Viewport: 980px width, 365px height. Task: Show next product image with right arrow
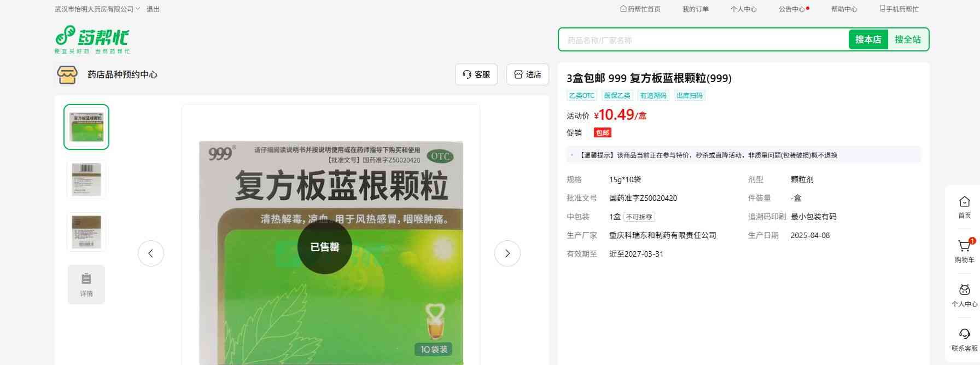[x=507, y=253]
